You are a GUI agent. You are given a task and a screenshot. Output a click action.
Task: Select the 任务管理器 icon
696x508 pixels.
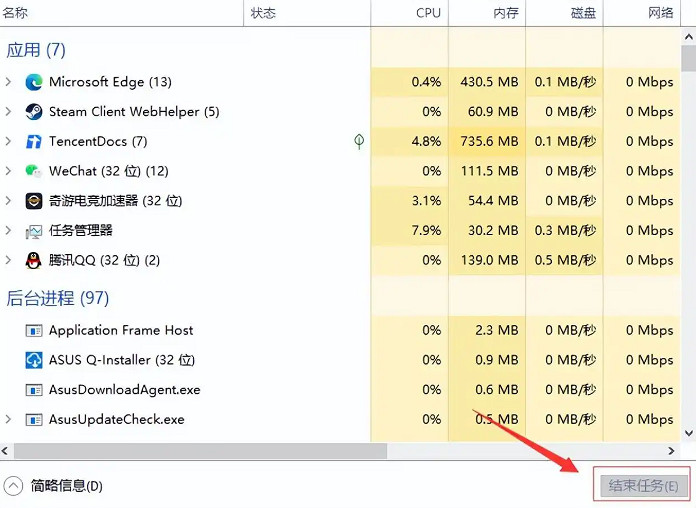(x=34, y=231)
